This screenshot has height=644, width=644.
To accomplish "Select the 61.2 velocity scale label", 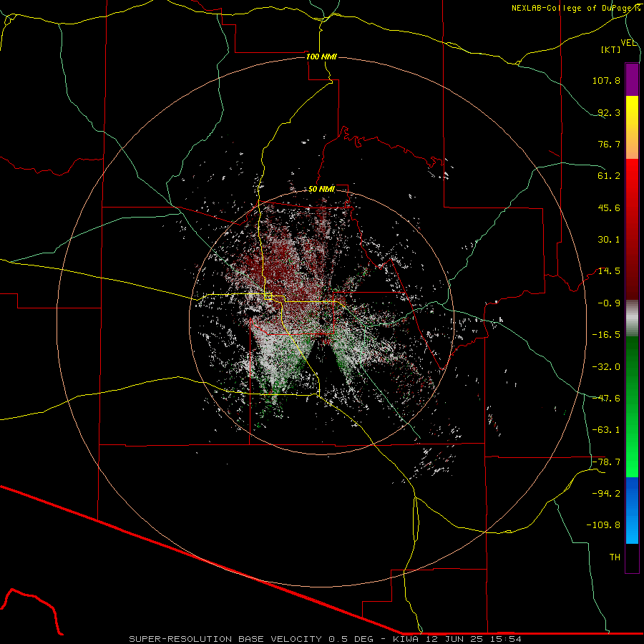I will (x=609, y=176).
